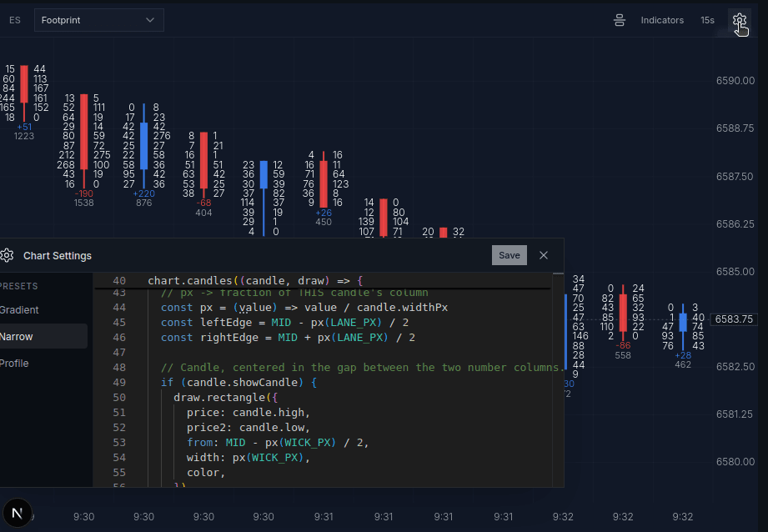Image resolution: width=768 pixels, height=532 pixels.
Task: Click the -190 delta value under candle
Action: coord(83,193)
